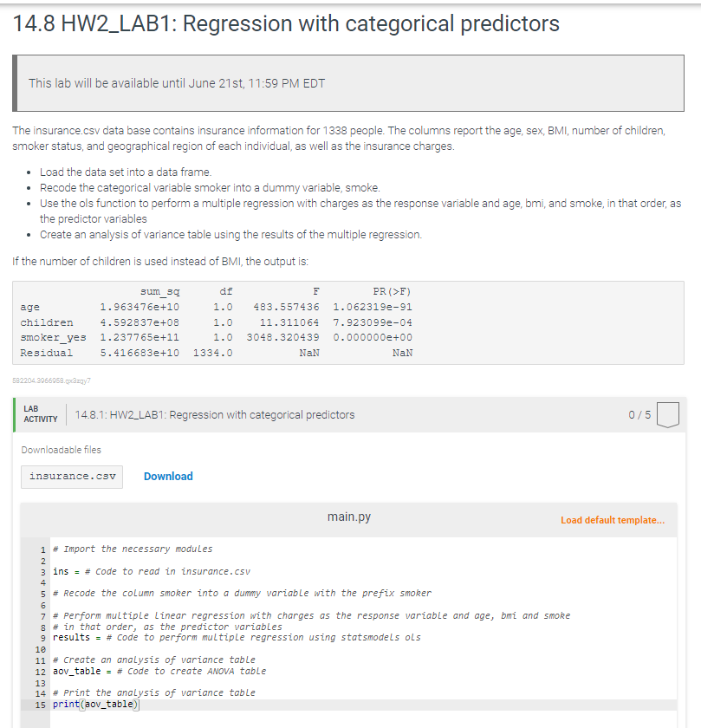The height and width of the screenshot is (728, 701).
Task: Click line number 15 in the editor
Action: (42, 704)
